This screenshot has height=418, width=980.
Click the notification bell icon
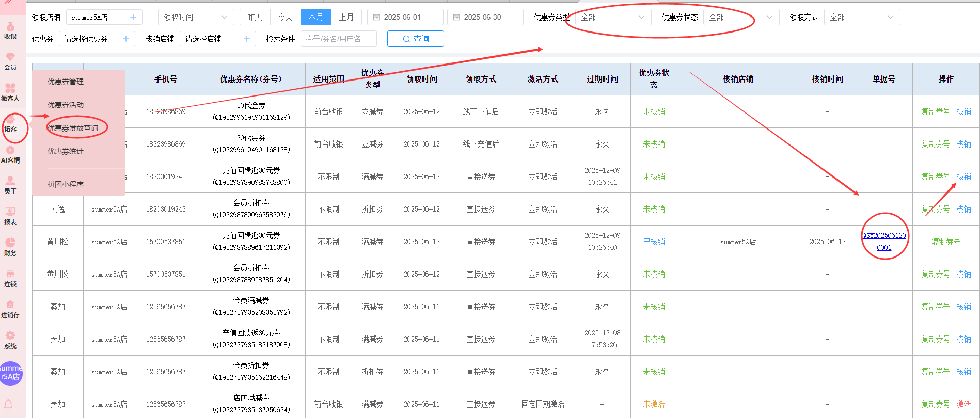click(x=9, y=405)
